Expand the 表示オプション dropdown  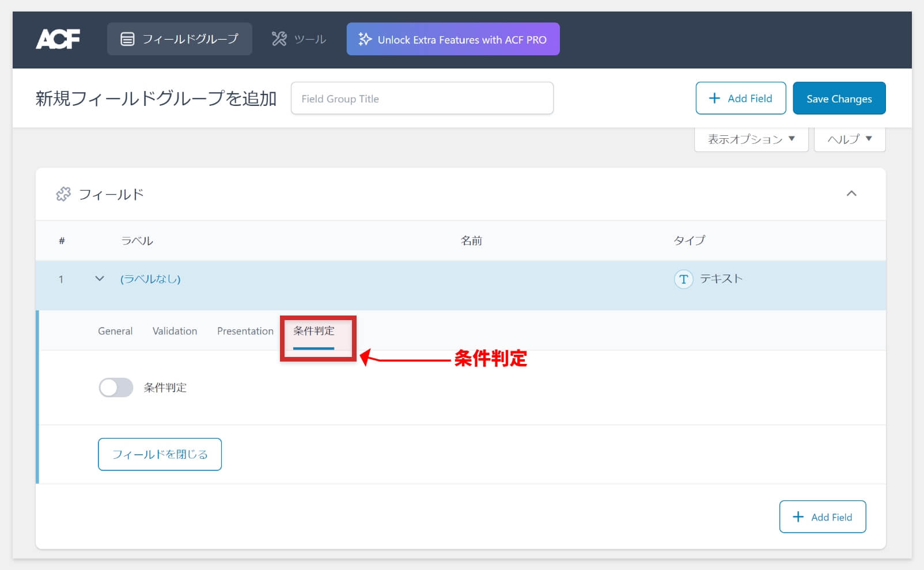click(x=751, y=139)
